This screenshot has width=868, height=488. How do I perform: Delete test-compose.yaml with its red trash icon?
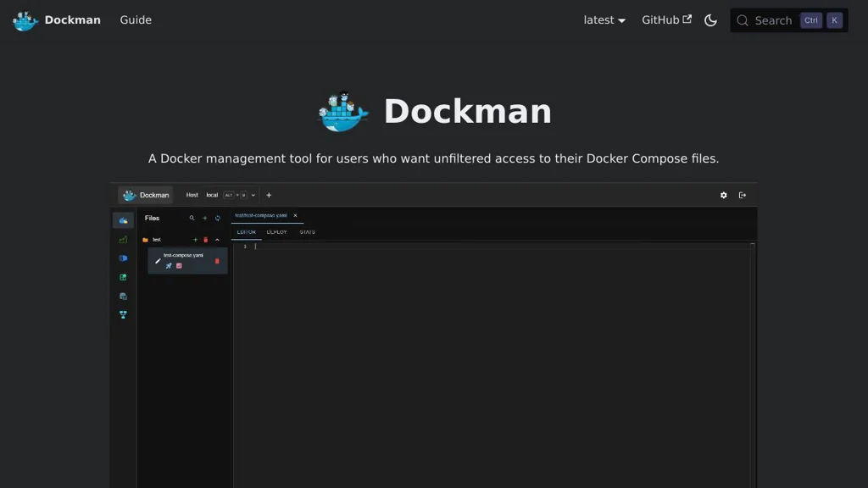217,261
